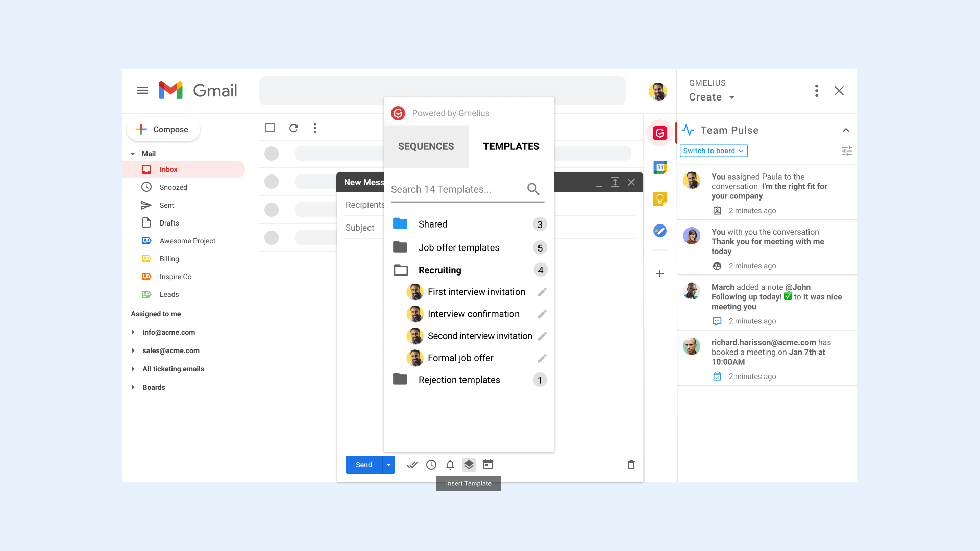Discard the draft with the trash icon

[631, 465]
